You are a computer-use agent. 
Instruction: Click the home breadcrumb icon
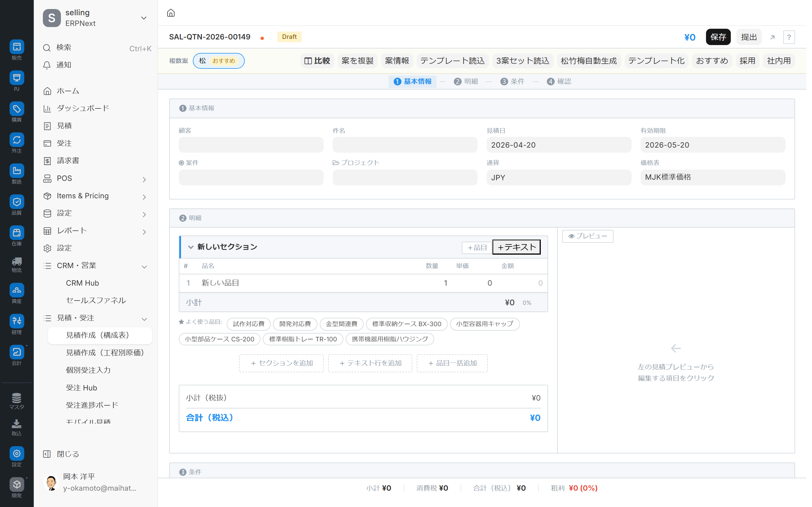[x=171, y=13]
